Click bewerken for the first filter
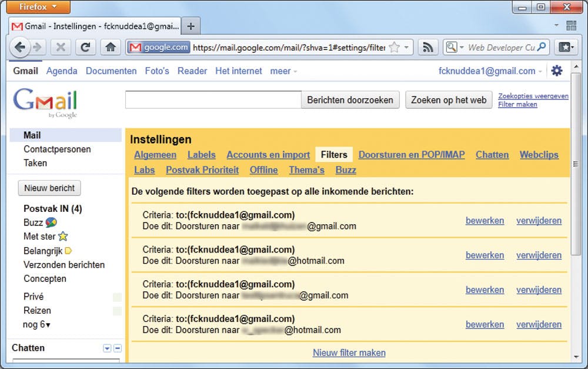Viewport: 588px width, 369px height. pos(485,221)
